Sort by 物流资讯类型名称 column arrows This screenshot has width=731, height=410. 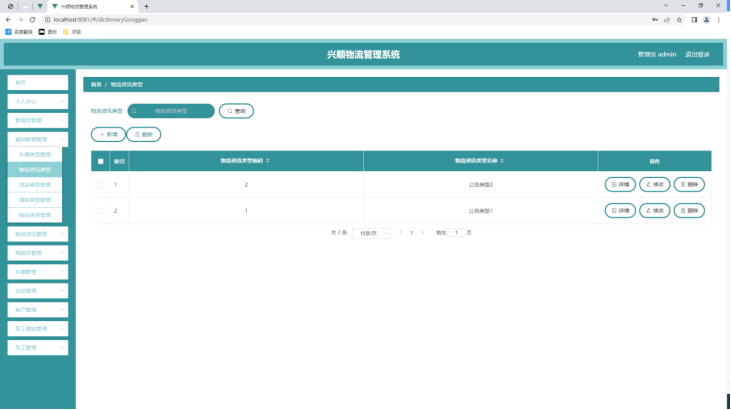[x=502, y=161]
